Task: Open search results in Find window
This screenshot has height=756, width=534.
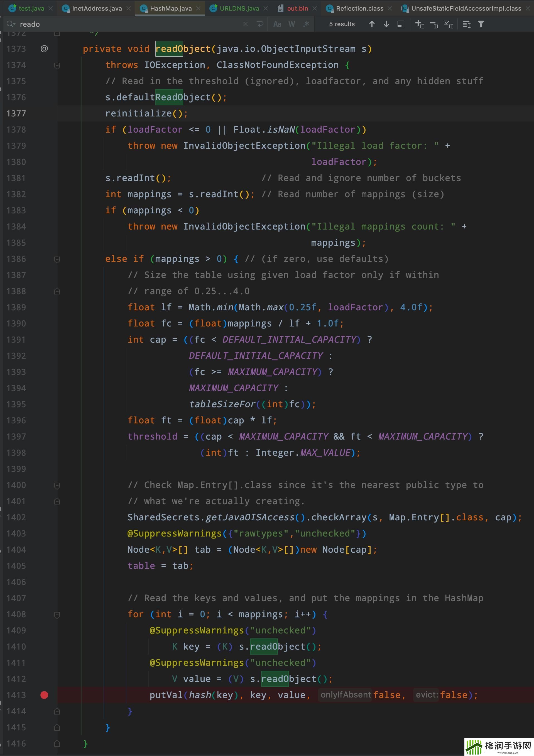Action: point(401,24)
